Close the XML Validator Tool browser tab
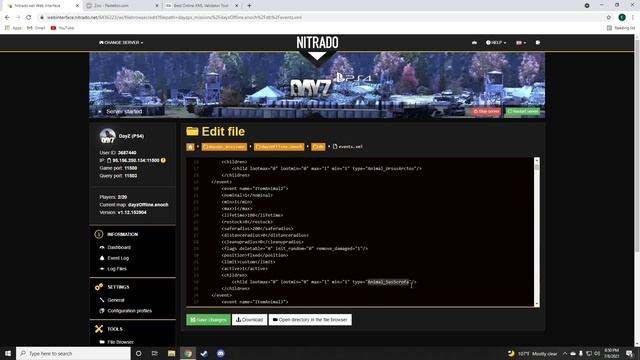 tap(236, 6)
